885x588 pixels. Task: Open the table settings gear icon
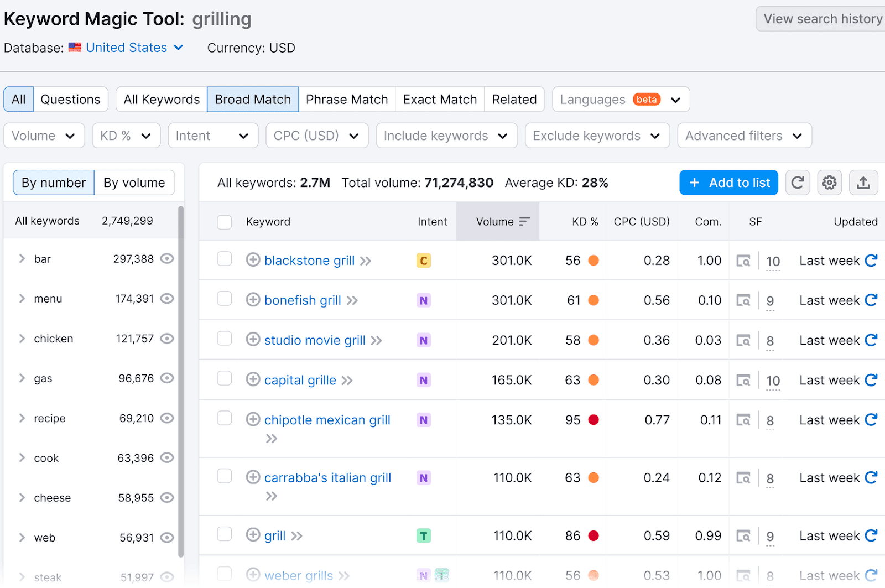(829, 182)
